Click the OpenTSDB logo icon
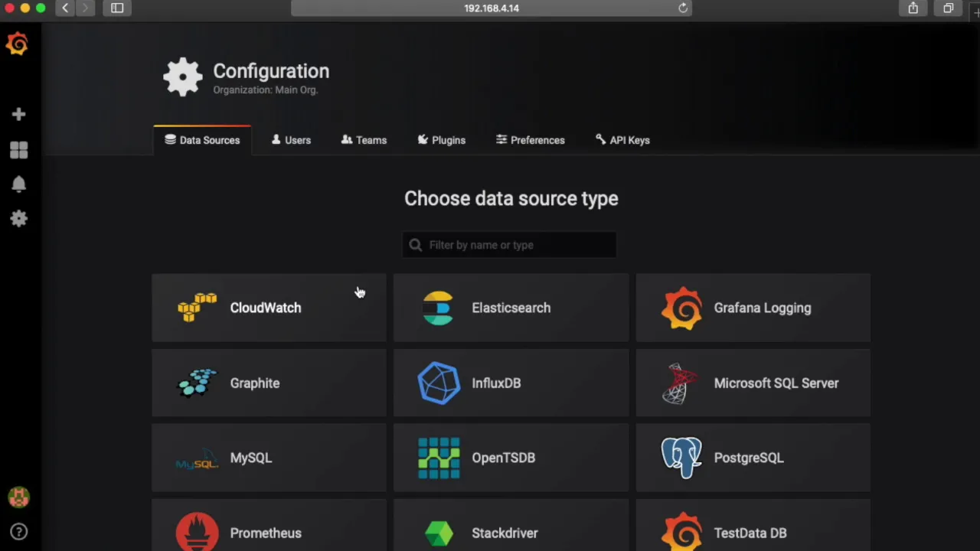The height and width of the screenshot is (551, 980). coord(439,458)
